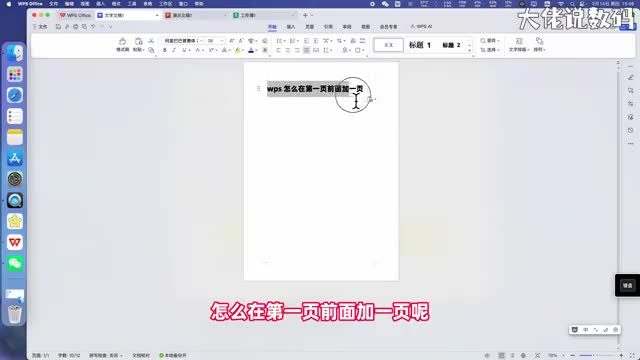The height and width of the screenshot is (360, 640).
Task: Decrease font size with the smaller A
Action: (241, 41)
